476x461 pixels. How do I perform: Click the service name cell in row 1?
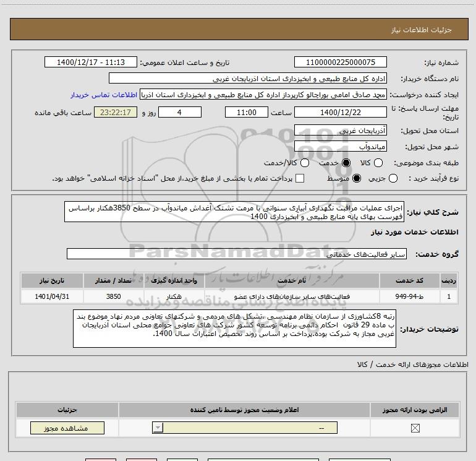point(292,296)
